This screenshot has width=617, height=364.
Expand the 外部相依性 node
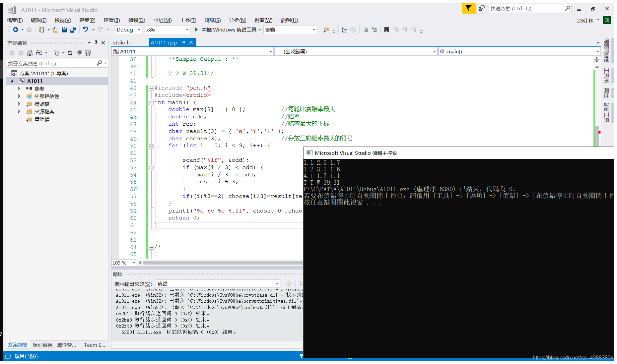pyautogui.click(x=19, y=96)
